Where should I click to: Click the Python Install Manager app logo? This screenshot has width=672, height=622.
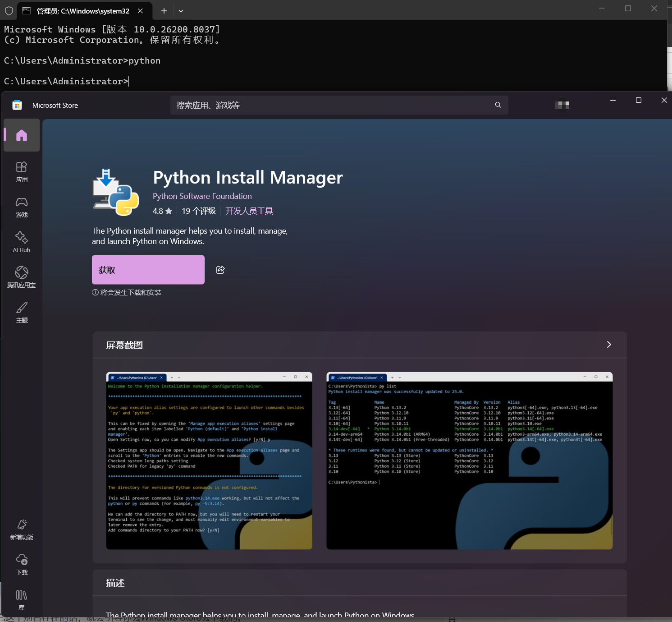[x=116, y=192]
